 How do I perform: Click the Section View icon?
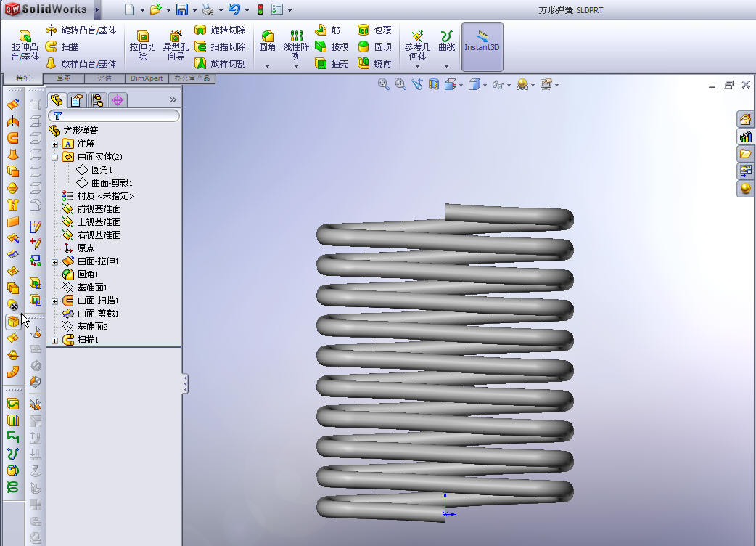pyautogui.click(x=433, y=84)
